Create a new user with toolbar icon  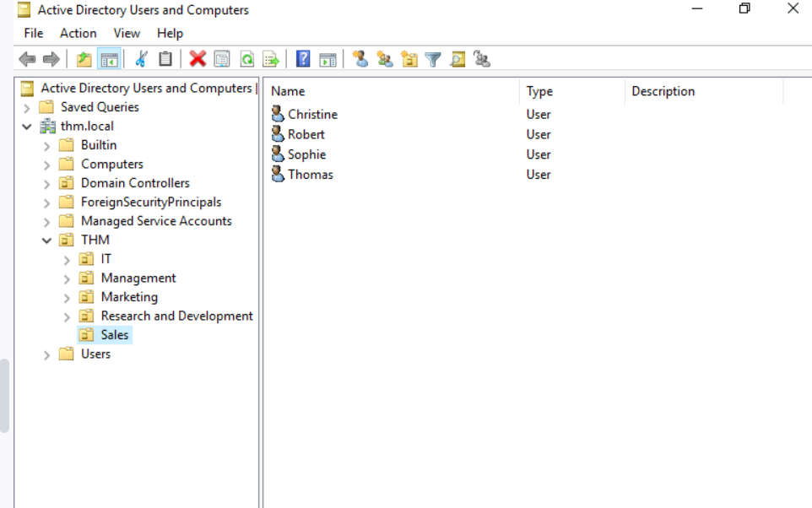tap(360, 59)
